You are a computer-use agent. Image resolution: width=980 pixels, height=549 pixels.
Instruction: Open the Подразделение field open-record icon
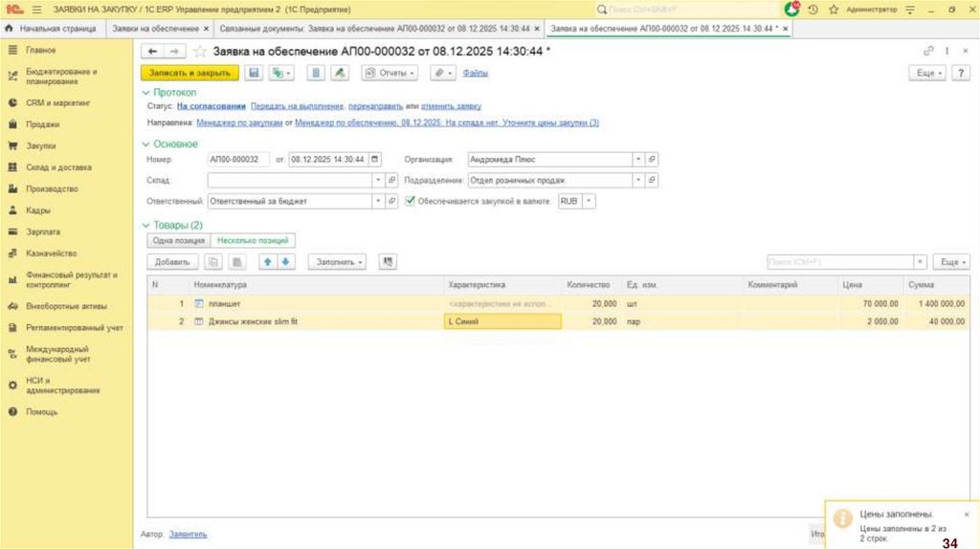[652, 180]
